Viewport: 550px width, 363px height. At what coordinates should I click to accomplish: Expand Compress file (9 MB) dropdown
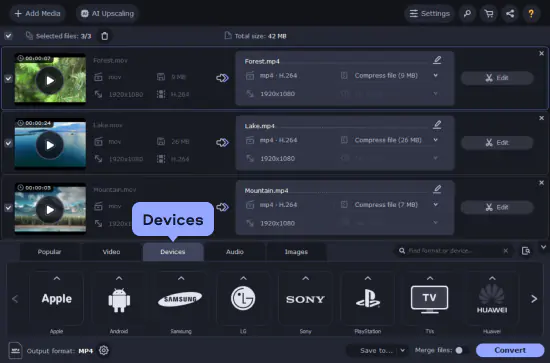click(436, 75)
